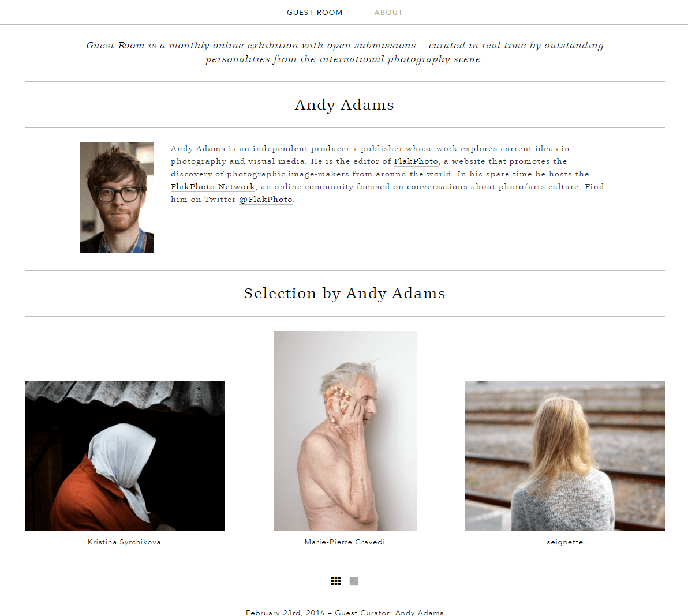
Task: Click the Selection by Andy Adams heading
Action: point(345,294)
